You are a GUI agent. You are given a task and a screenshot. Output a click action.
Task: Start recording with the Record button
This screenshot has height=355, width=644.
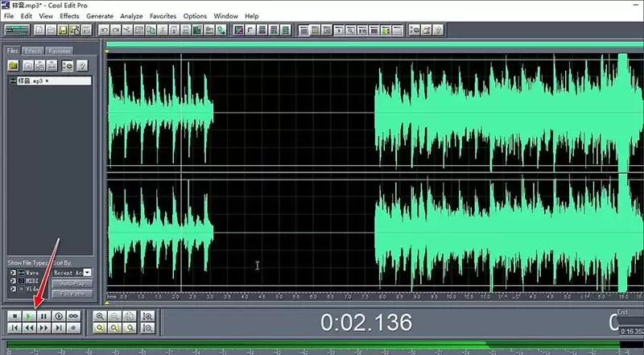(x=73, y=328)
